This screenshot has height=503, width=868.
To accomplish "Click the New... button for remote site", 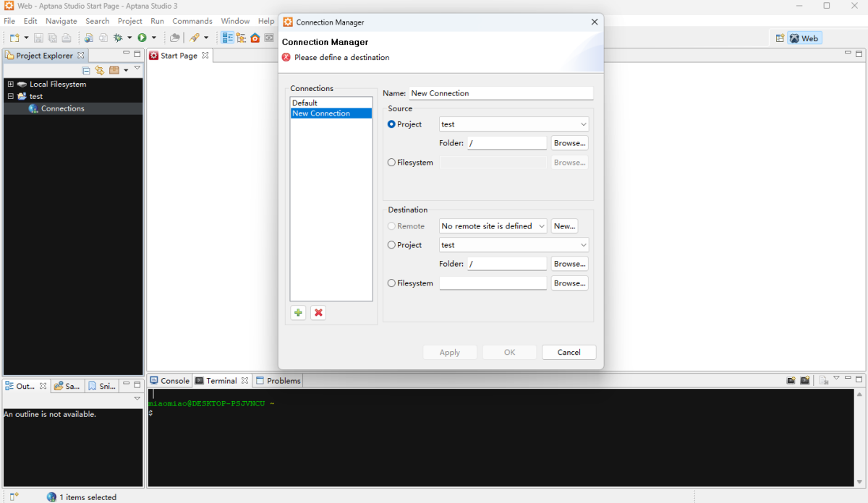I will (564, 226).
